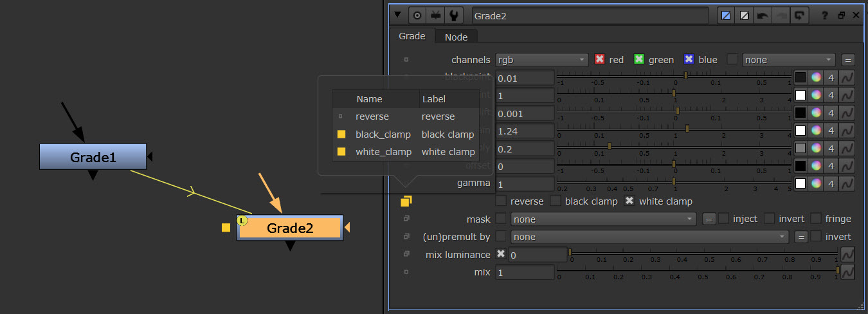
Task: Click the center node icon in the Grade2 header
Action: pyautogui.click(x=417, y=16)
